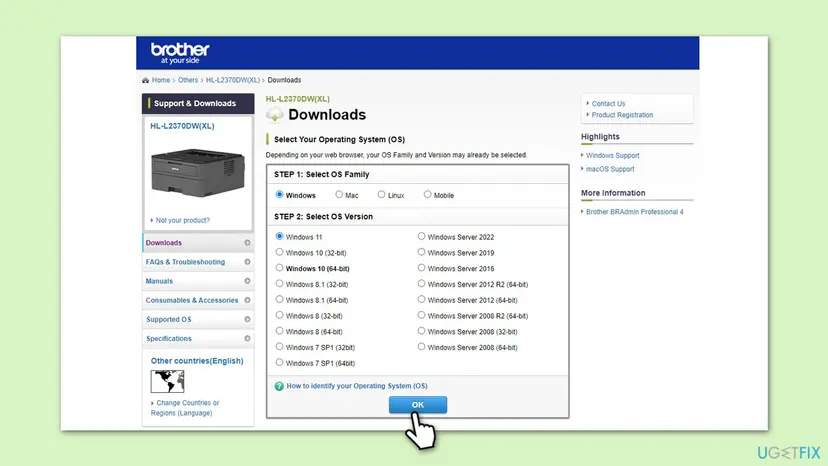Click the blue OK button

pos(418,405)
